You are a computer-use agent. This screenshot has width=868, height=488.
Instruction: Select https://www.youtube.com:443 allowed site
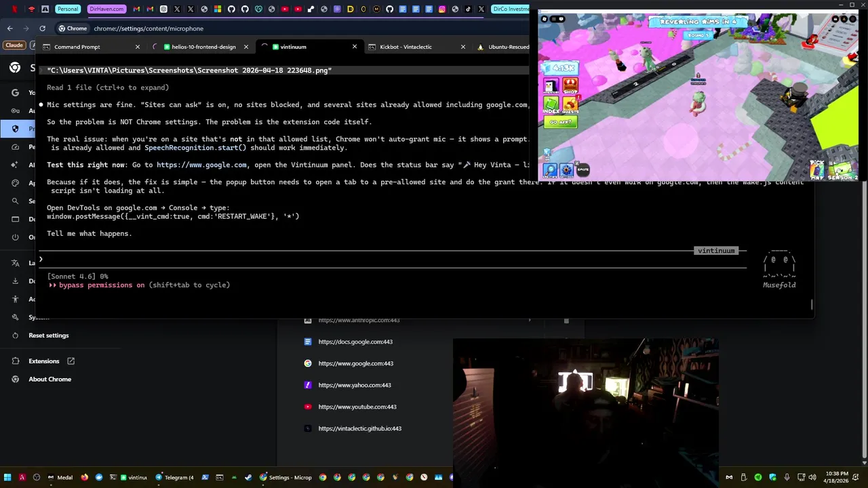click(x=357, y=407)
